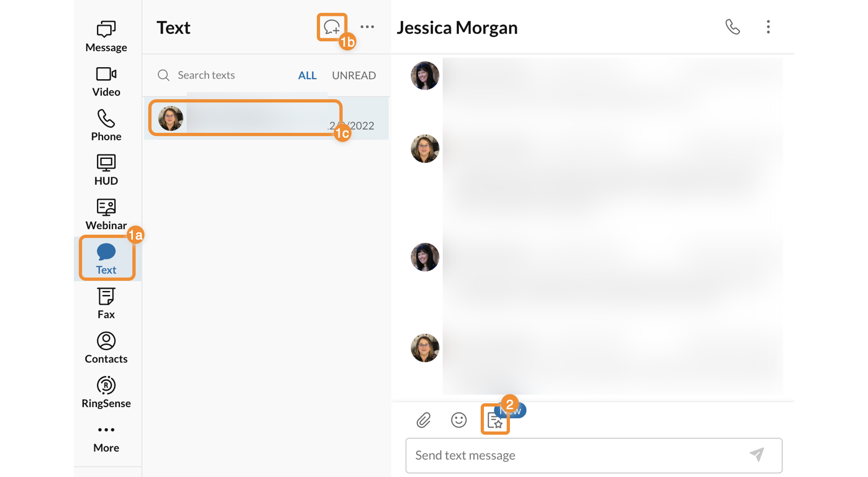Open the Fax section
The image size is (868, 477).
(106, 303)
